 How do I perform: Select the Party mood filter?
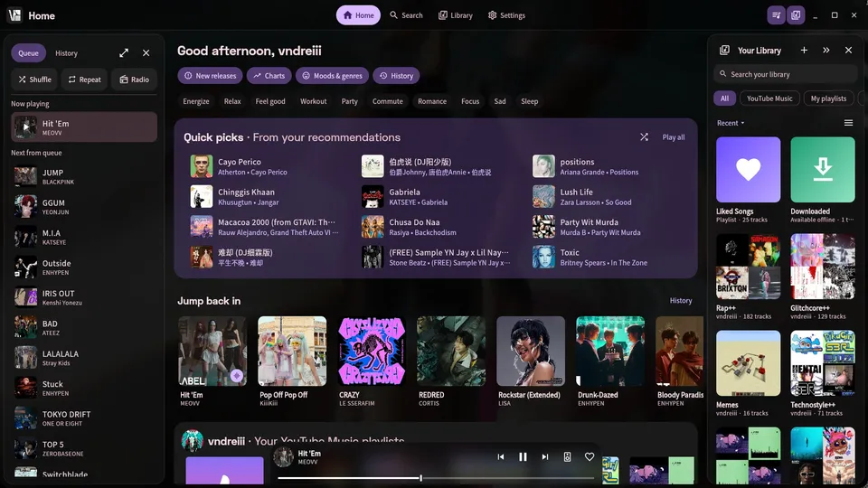pyautogui.click(x=349, y=101)
